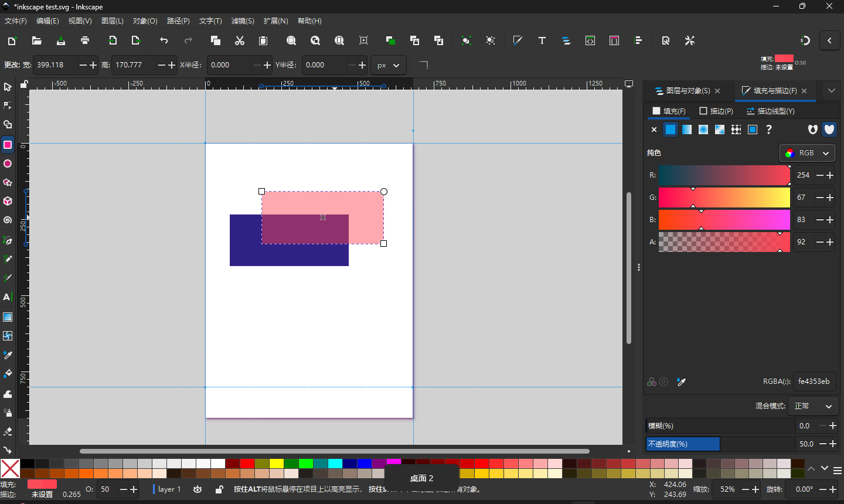Group the selected objects via the toolbar icon
The width and height of the screenshot is (844, 504).
(x=466, y=40)
